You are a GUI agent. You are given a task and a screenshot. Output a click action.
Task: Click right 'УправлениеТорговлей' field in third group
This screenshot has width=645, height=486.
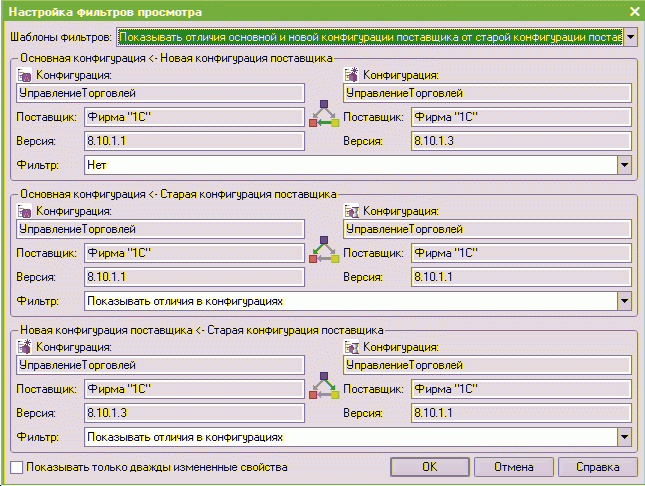487,365
